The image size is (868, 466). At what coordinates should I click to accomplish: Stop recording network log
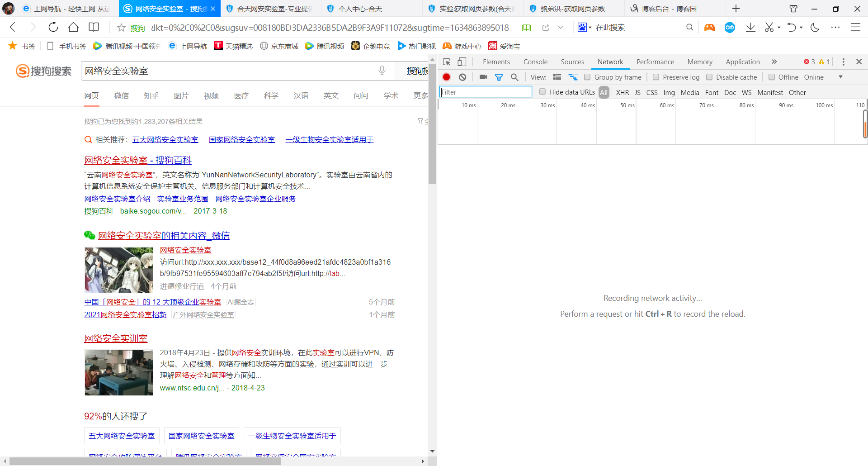[x=447, y=77]
